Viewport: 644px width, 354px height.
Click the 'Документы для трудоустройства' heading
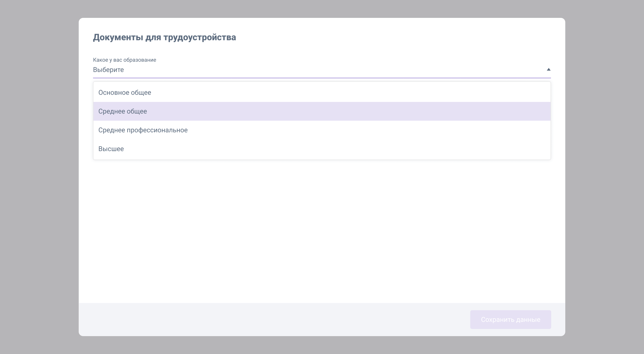pos(164,37)
